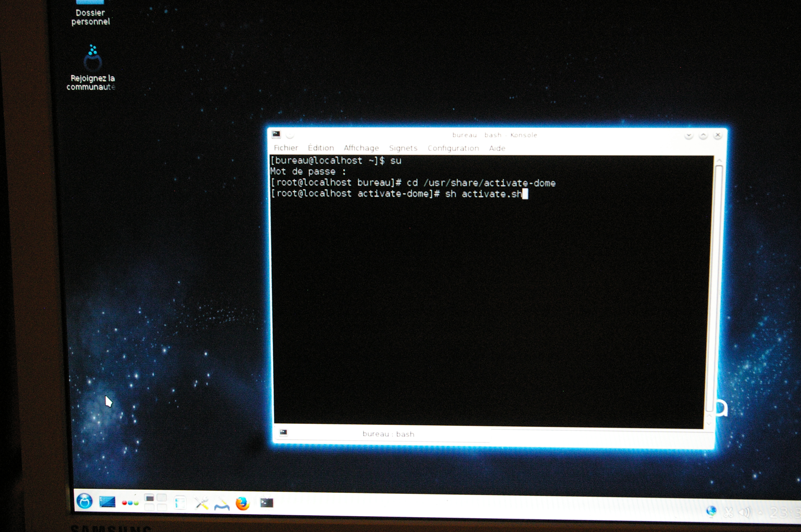Open the volume speaker tray icon
Screen dimensions: 801x532
[x=745, y=512]
